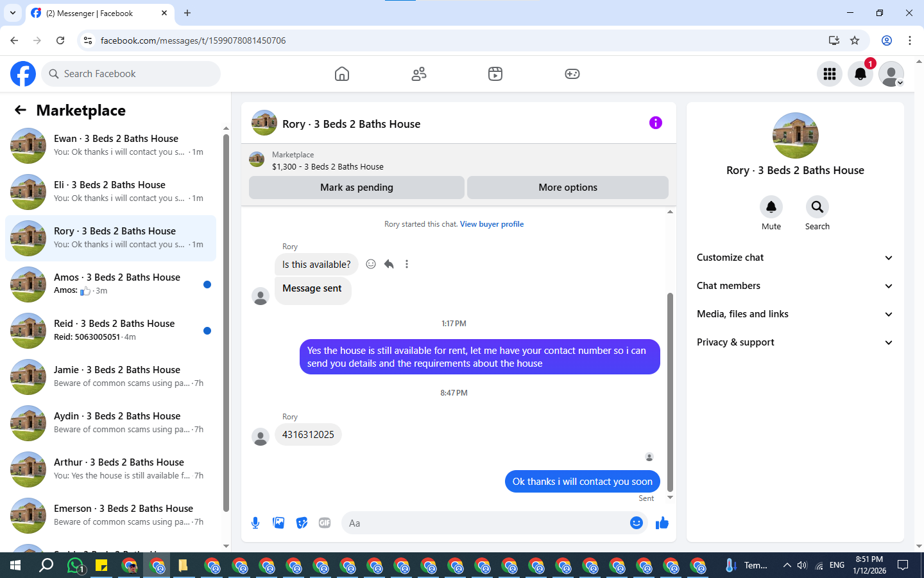Open Eli's 3 Beds 2 Baths House chat
This screenshot has height=578, width=924.
tap(110, 192)
